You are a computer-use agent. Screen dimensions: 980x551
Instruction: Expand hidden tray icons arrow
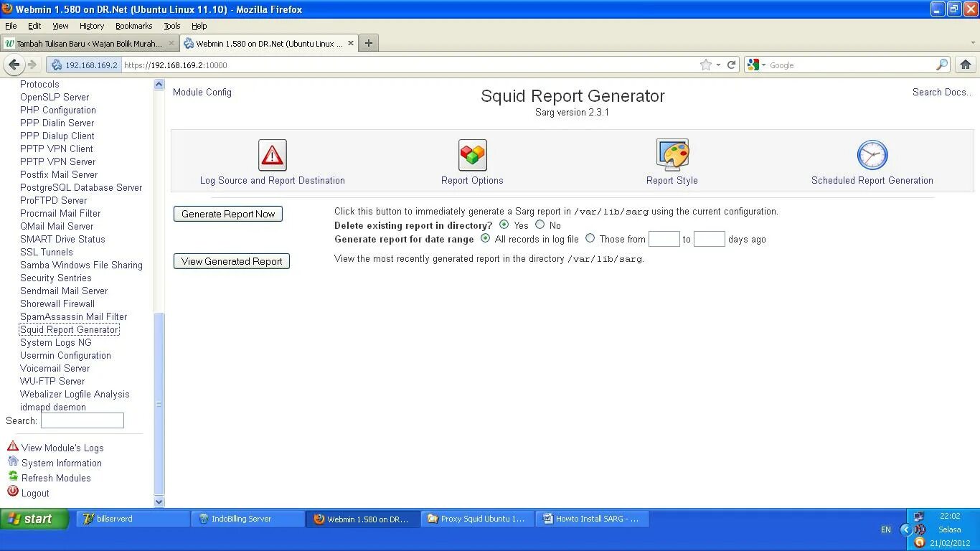905,529
